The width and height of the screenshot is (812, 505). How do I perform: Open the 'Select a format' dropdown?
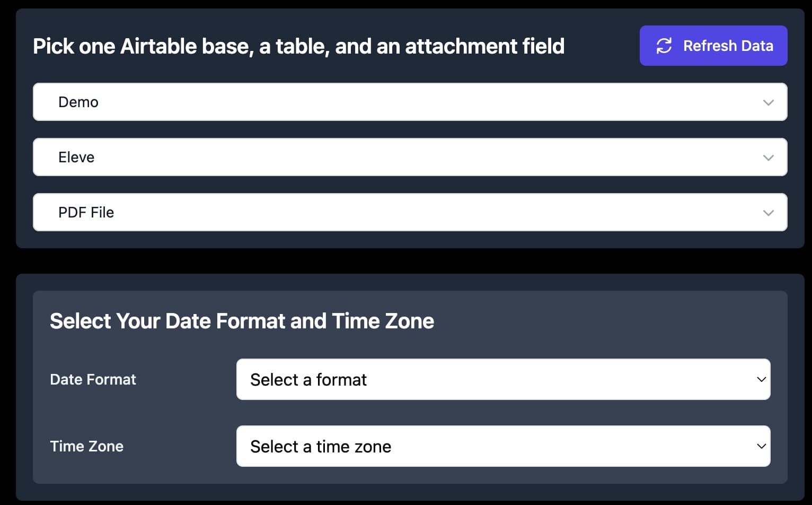tap(502, 380)
